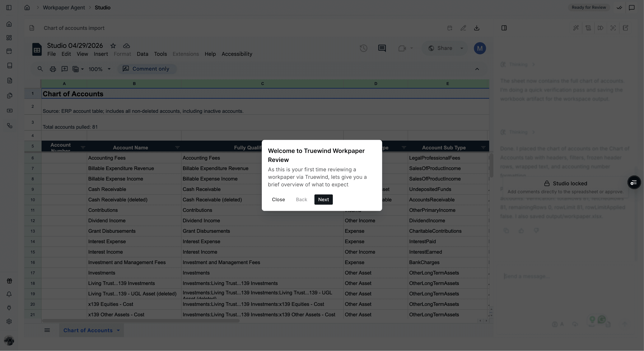Click cell 'Dividend Income' in column B

[134, 221]
